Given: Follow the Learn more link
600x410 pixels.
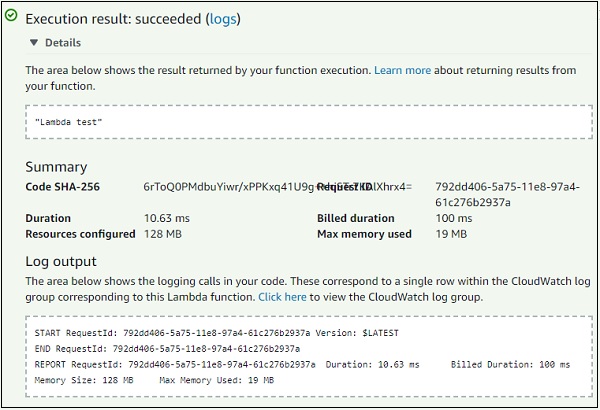Looking at the screenshot, I should [x=402, y=71].
